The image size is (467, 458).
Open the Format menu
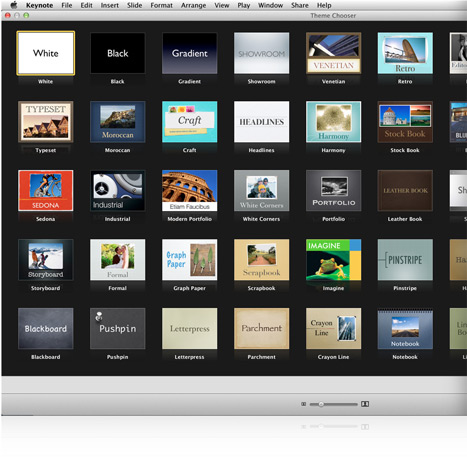pos(162,5)
